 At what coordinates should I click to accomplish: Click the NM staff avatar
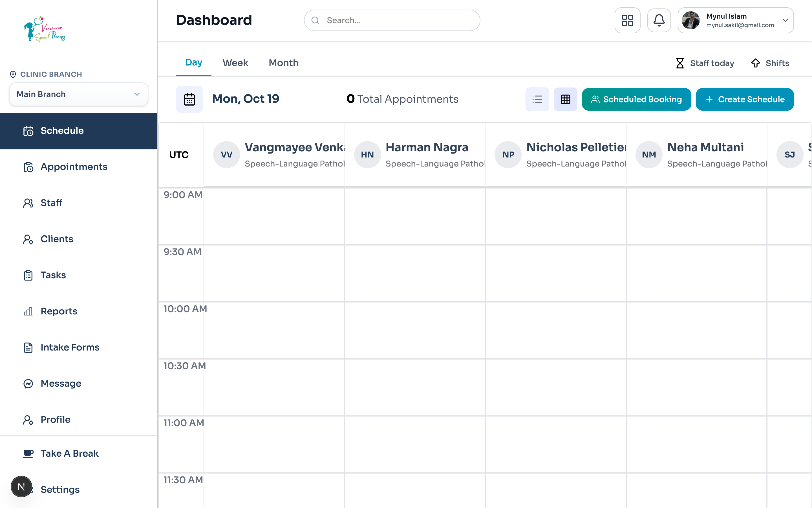[x=649, y=155]
